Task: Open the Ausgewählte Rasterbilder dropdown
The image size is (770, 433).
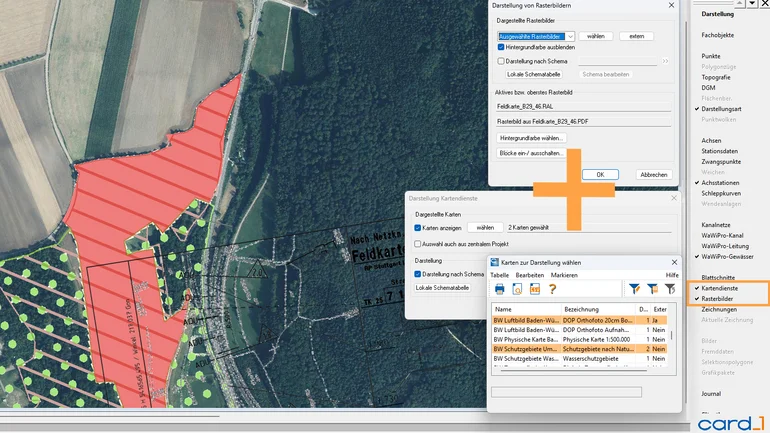Action: pos(570,36)
